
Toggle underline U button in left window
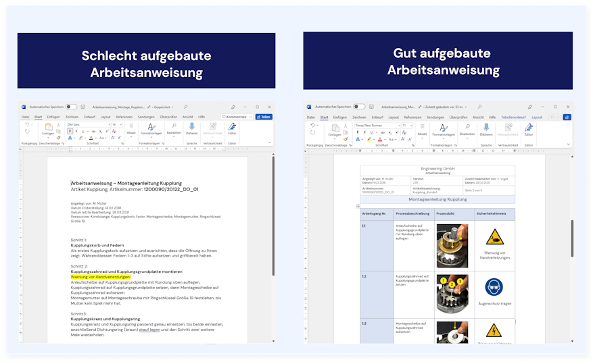coord(83,131)
